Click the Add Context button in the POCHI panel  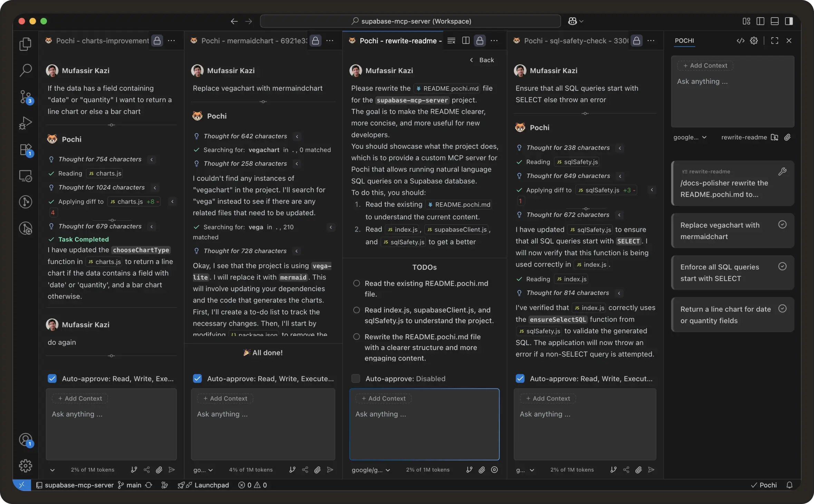coord(705,65)
